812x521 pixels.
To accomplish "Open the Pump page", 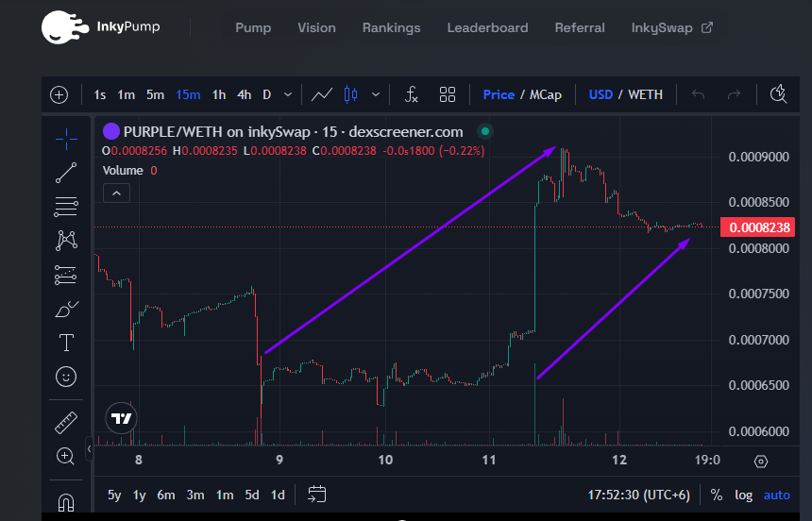I will pos(253,27).
